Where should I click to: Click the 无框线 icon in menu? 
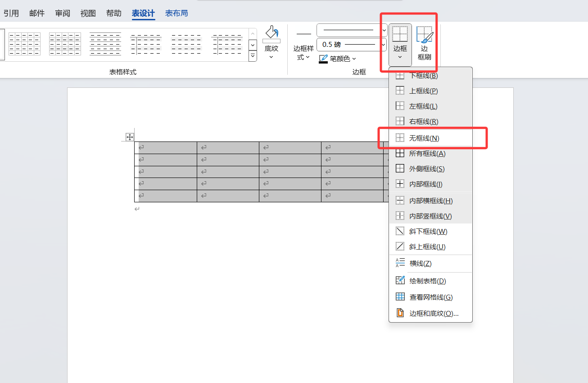pos(400,138)
